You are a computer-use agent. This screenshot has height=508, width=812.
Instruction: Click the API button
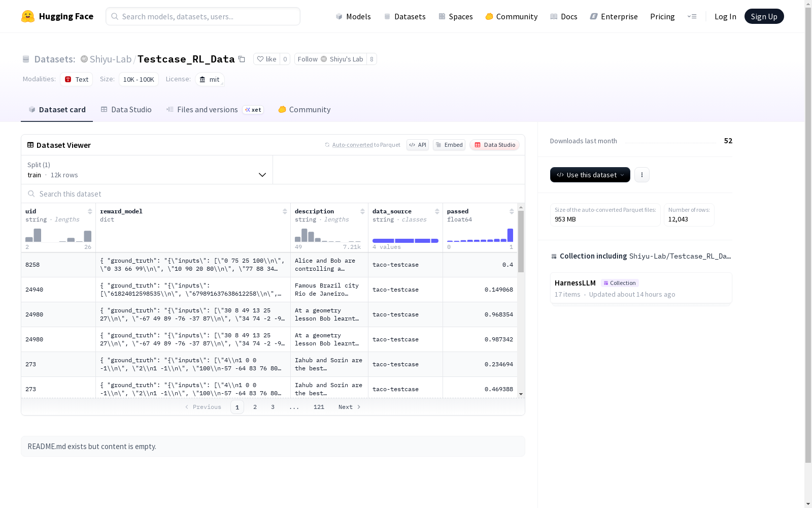point(418,145)
